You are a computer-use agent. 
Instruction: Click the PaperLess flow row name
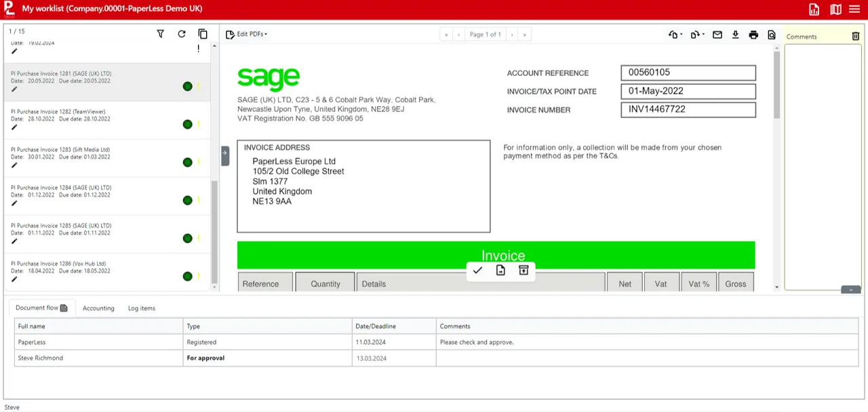coord(32,342)
